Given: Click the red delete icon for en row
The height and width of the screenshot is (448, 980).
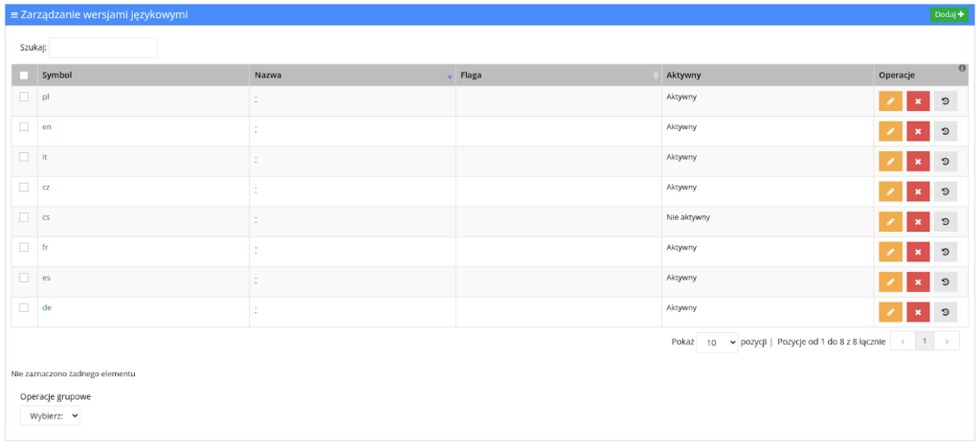Looking at the screenshot, I should tap(918, 131).
